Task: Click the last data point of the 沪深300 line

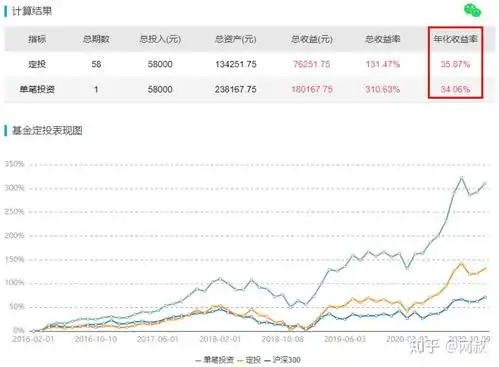Action: tap(485, 297)
